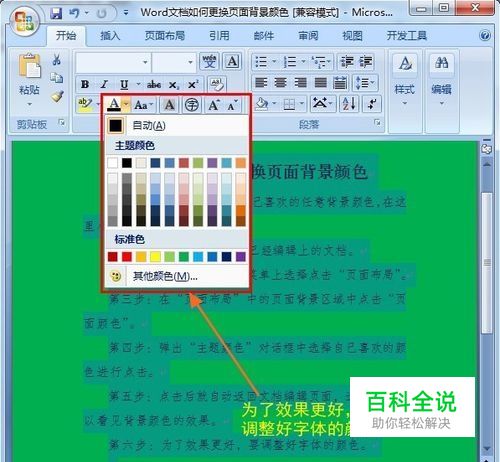Open the font name dropdown
500x462 pixels.
click(x=145, y=62)
